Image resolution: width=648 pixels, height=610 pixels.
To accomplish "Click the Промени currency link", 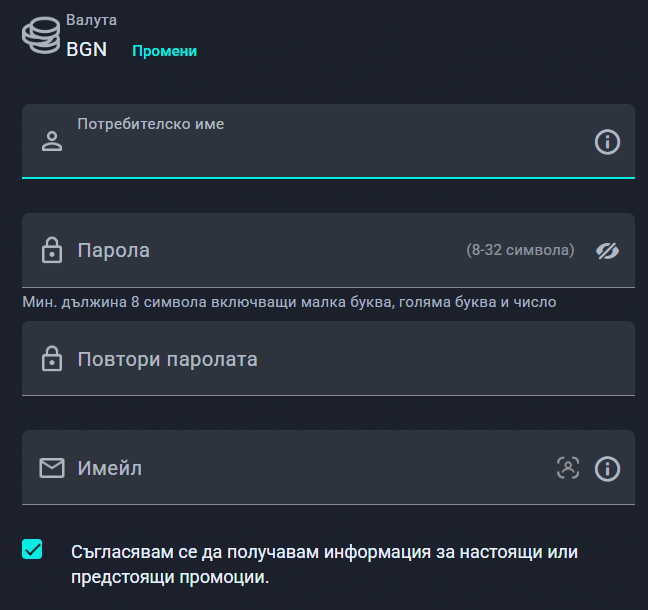I will pos(164,51).
